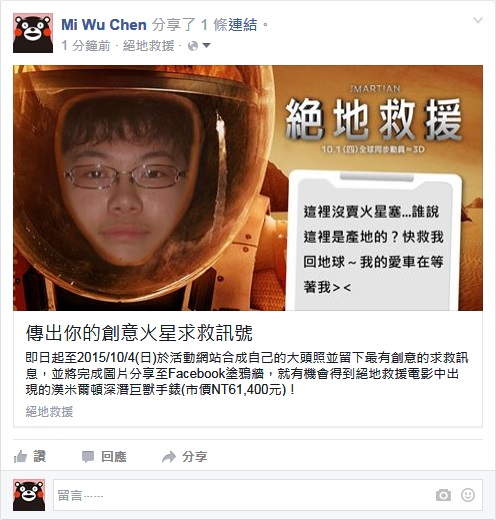This screenshot has width=496, height=520.
Task: Click the camera icon in comment box
Action: (x=443, y=495)
